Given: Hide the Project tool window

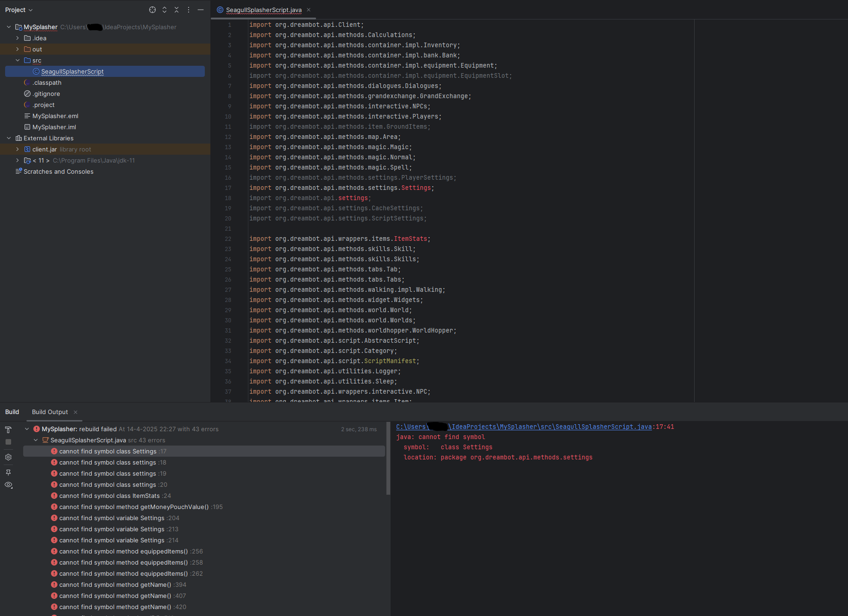Looking at the screenshot, I should pos(201,10).
